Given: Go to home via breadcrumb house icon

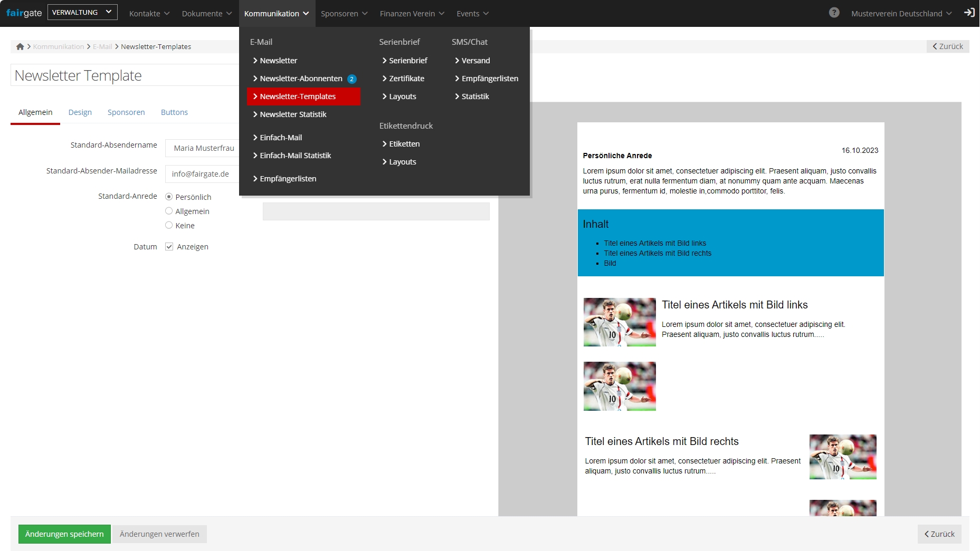Looking at the screenshot, I should pyautogui.click(x=20, y=46).
